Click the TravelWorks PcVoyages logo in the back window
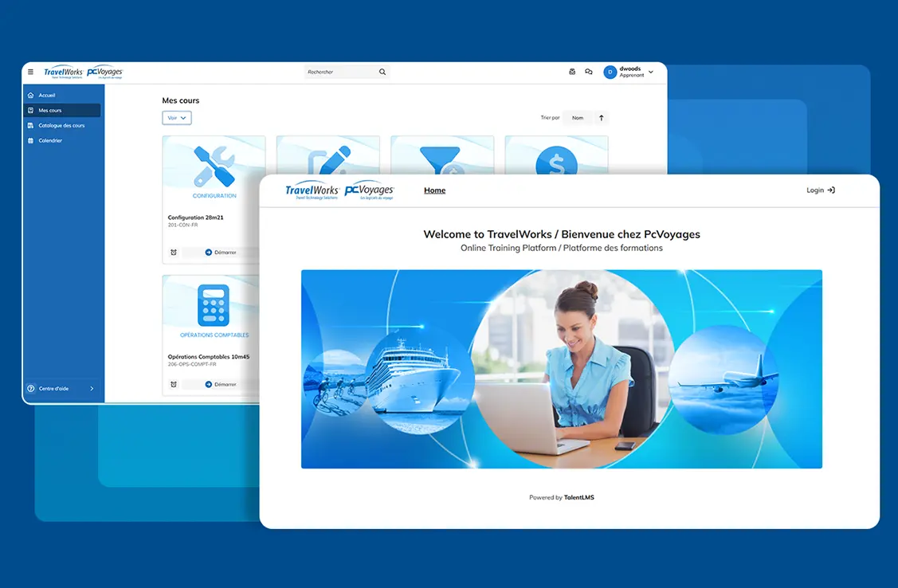This screenshot has height=588, width=898. pyautogui.click(x=84, y=73)
